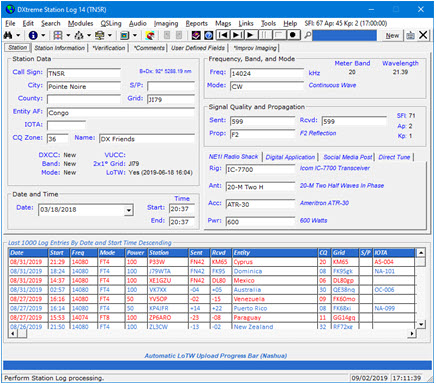
Task: Switch to Improv Imaging tab
Action: point(255,48)
